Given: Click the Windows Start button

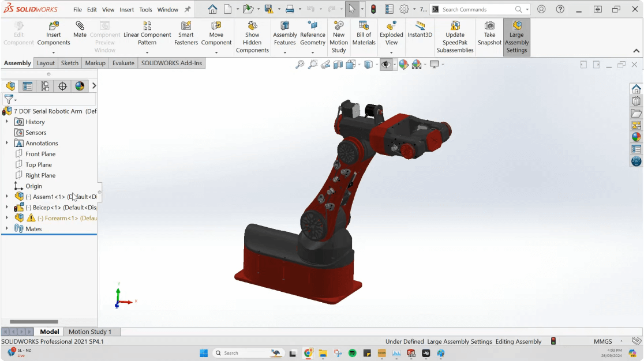Looking at the screenshot, I should click(x=204, y=353).
